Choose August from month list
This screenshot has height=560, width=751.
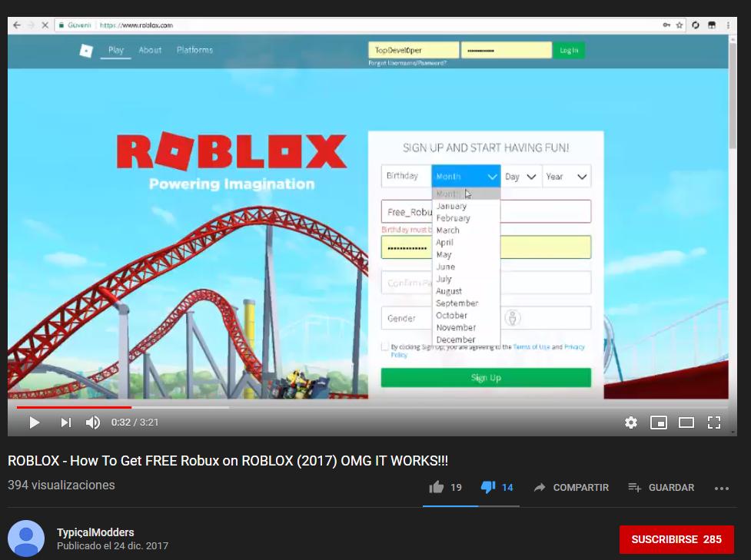pyautogui.click(x=466, y=291)
